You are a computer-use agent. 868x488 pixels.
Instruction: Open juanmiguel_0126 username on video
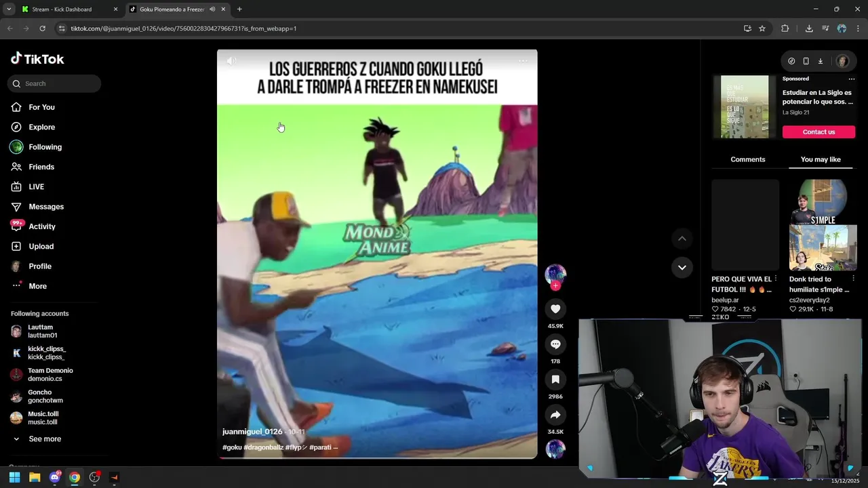click(x=252, y=432)
